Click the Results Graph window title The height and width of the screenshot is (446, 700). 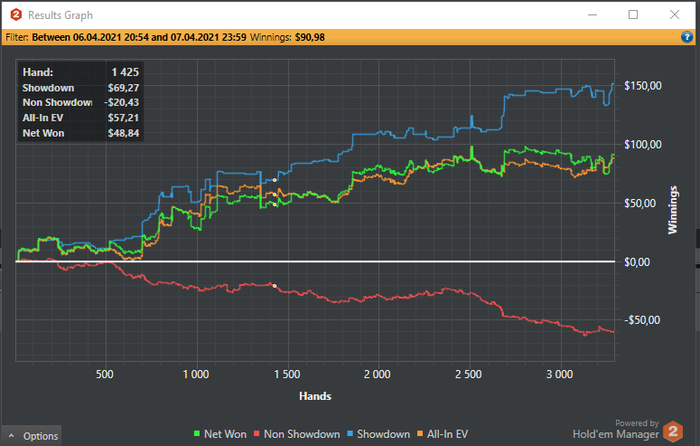[60, 15]
